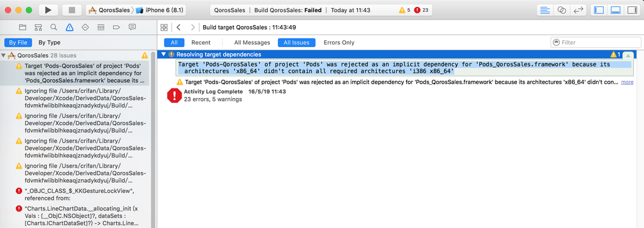The width and height of the screenshot is (644, 228).
Task: Click the 23 errors, 5 warnings summary
Action: (x=213, y=99)
